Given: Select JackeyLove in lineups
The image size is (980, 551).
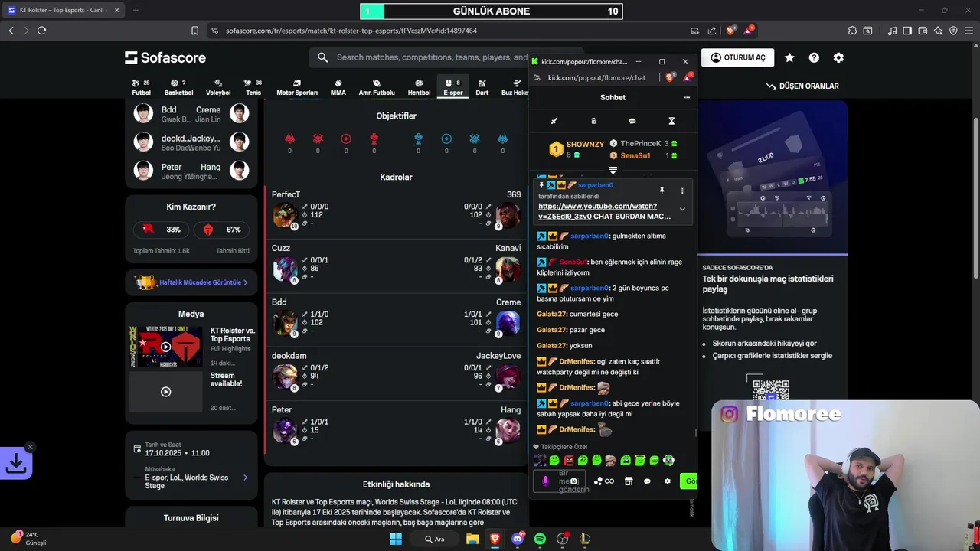Looking at the screenshot, I should tap(498, 356).
